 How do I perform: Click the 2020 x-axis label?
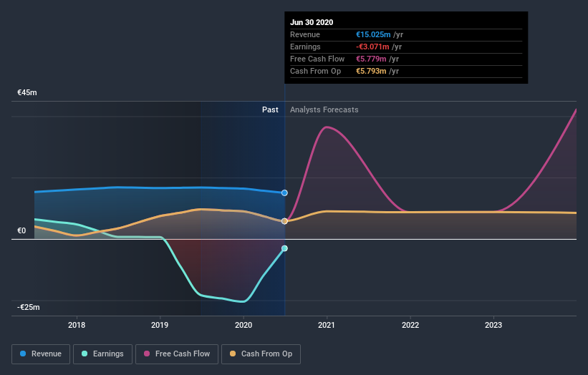[x=244, y=325]
